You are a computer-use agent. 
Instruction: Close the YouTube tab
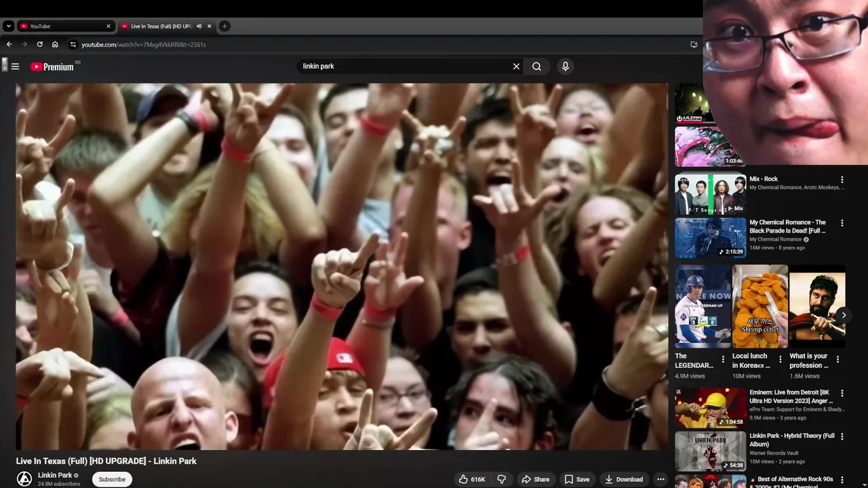coord(108,26)
